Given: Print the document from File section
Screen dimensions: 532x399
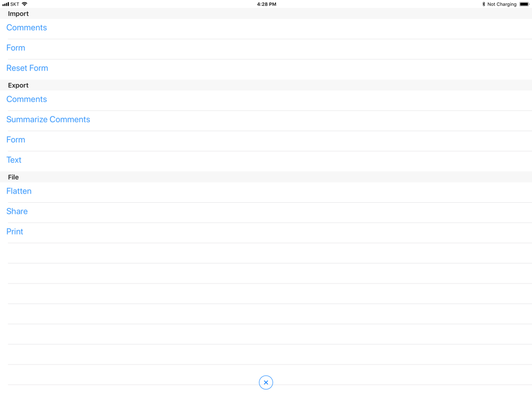Looking at the screenshot, I should [266, 232].
